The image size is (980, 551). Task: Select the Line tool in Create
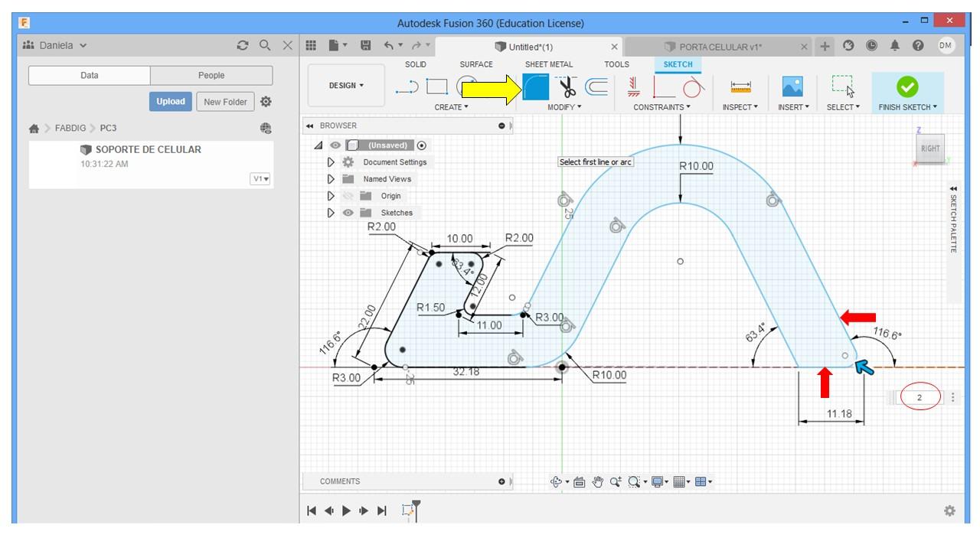[407, 86]
